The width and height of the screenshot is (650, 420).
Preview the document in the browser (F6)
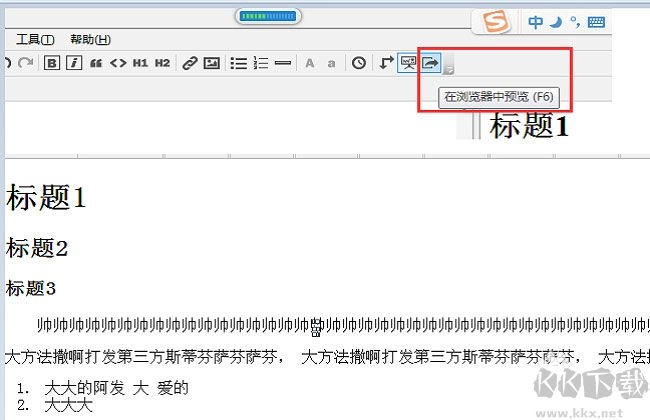click(430, 63)
